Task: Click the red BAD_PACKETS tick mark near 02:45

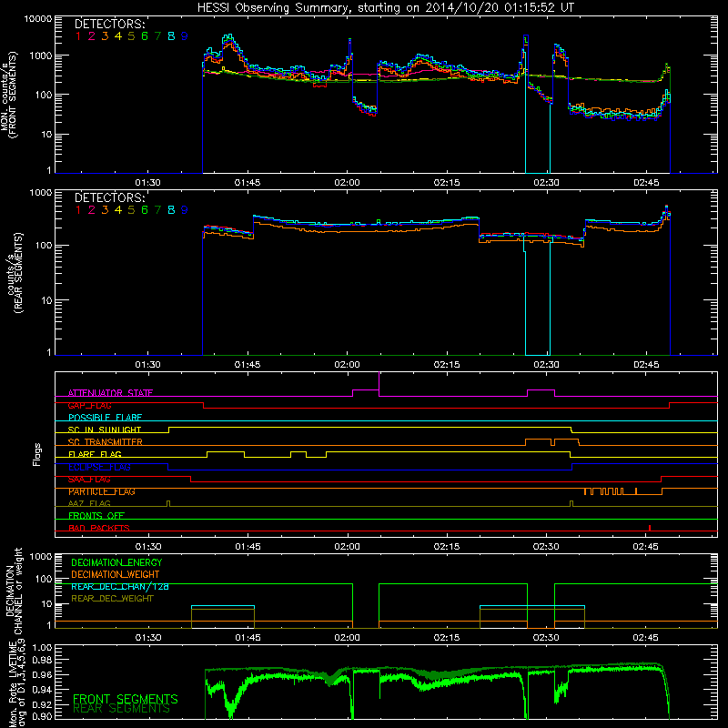Action: point(650,528)
